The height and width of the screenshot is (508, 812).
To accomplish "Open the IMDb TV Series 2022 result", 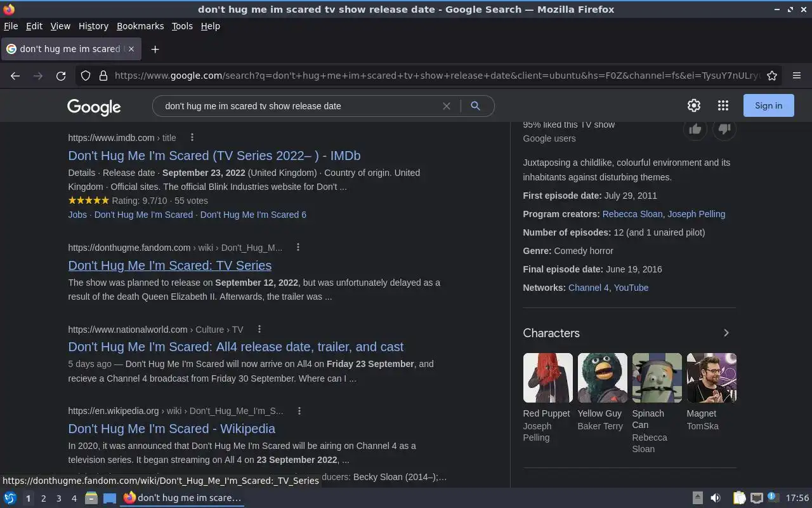I will click(214, 156).
